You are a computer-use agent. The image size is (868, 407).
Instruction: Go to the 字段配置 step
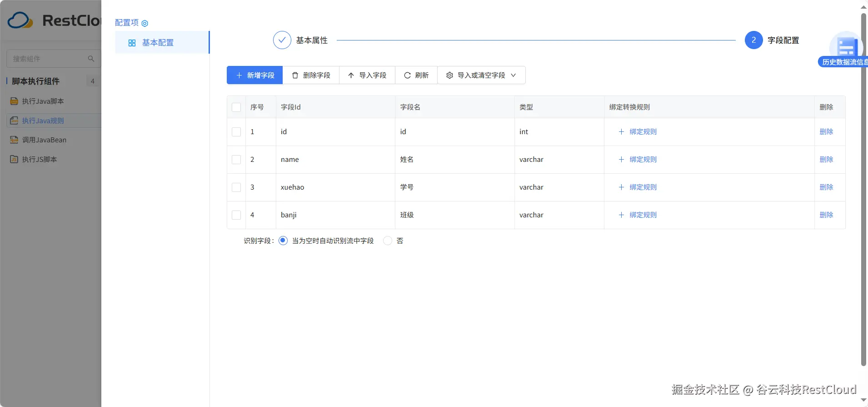click(753, 40)
